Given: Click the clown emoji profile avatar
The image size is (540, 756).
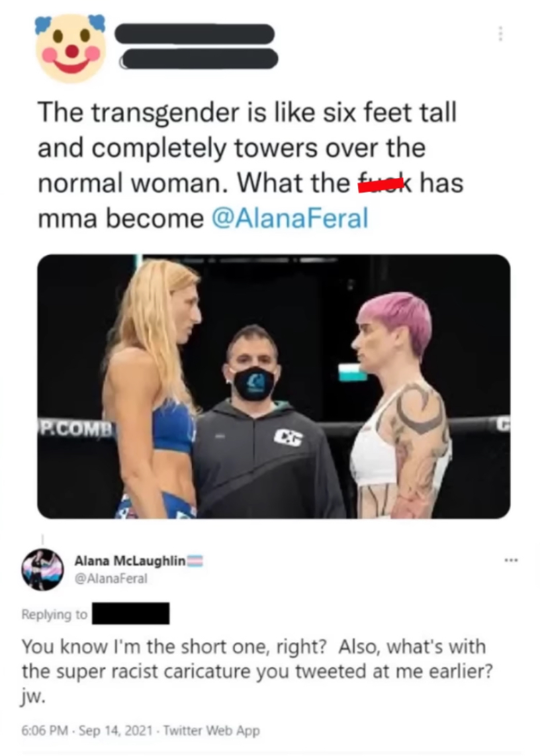Looking at the screenshot, I should click(x=71, y=47).
